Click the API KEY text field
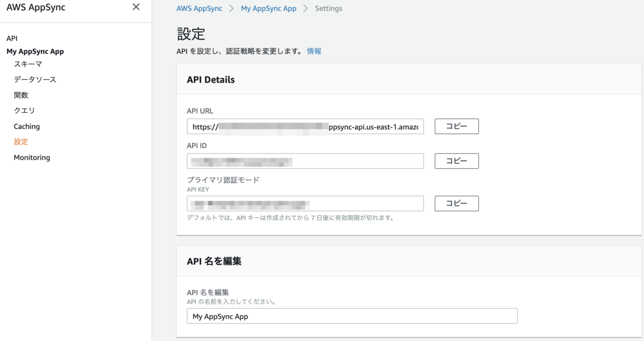 tap(305, 204)
